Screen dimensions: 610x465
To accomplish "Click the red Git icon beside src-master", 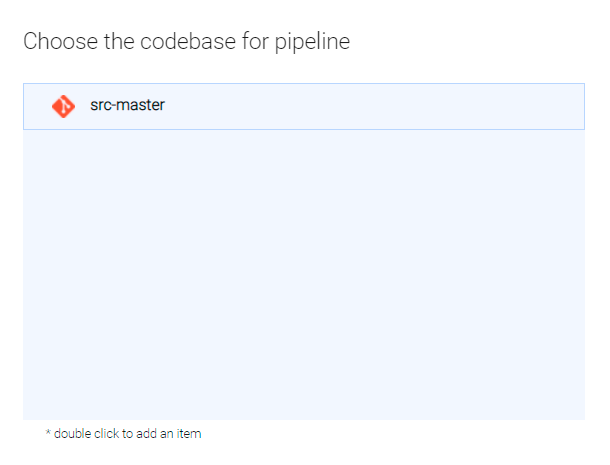I will 63,106.
